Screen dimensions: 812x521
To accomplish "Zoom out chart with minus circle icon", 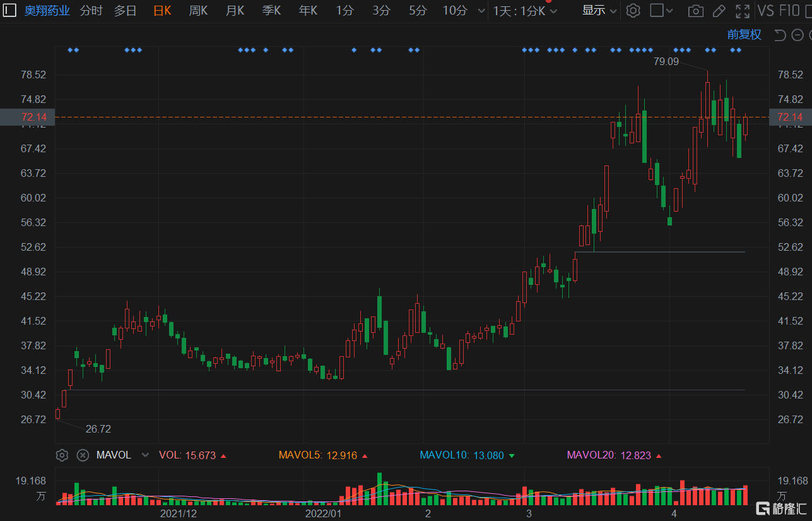I will click(x=797, y=35).
